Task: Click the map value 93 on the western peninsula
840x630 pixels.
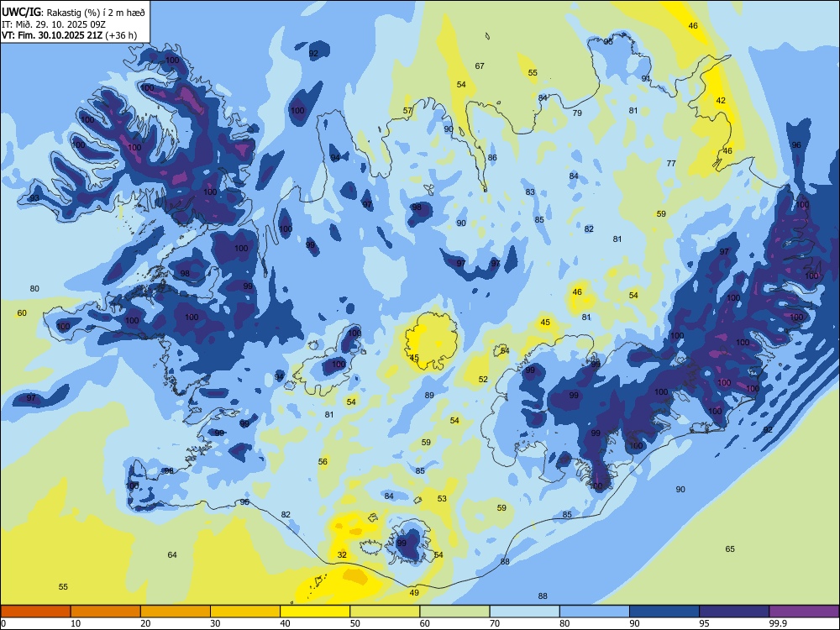Action: [34, 197]
